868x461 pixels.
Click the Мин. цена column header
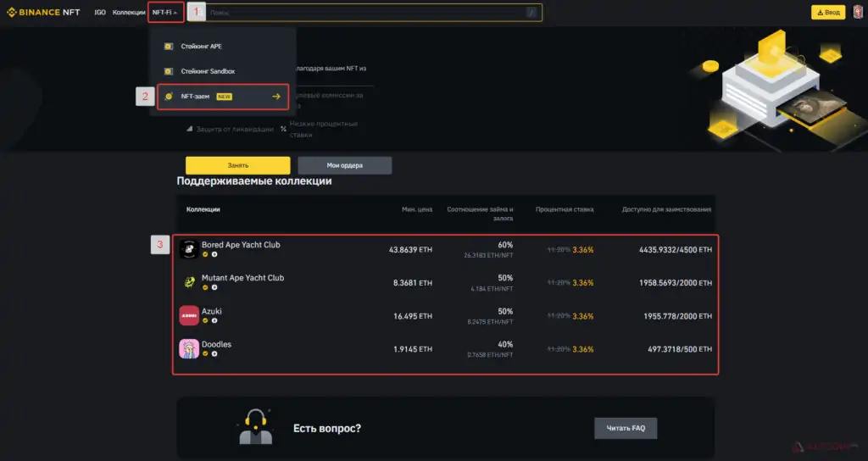click(417, 209)
